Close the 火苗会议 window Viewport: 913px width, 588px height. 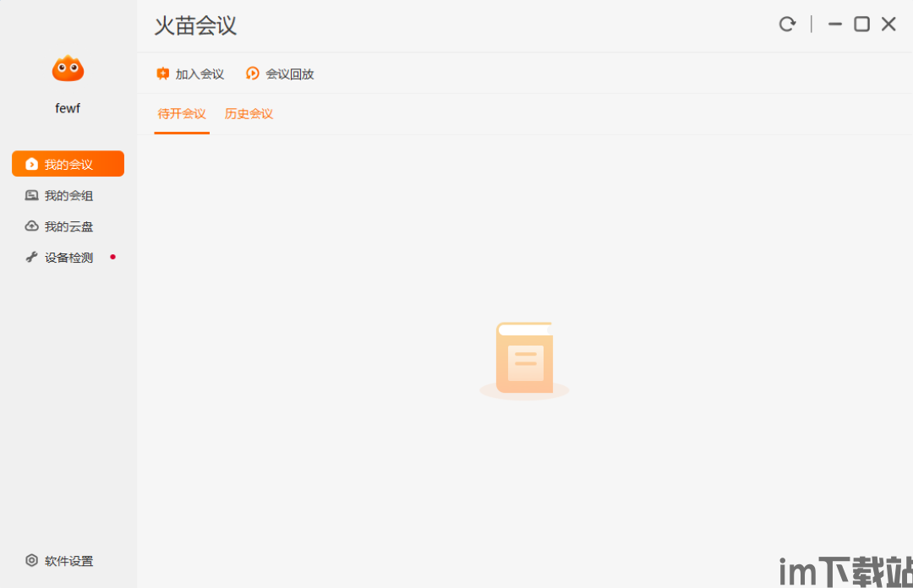tap(888, 24)
